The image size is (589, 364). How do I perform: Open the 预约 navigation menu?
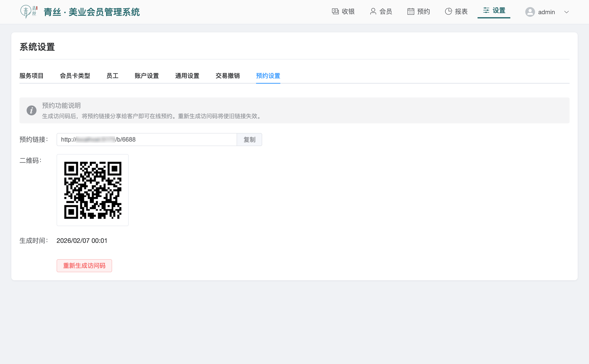[x=418, y=11]
